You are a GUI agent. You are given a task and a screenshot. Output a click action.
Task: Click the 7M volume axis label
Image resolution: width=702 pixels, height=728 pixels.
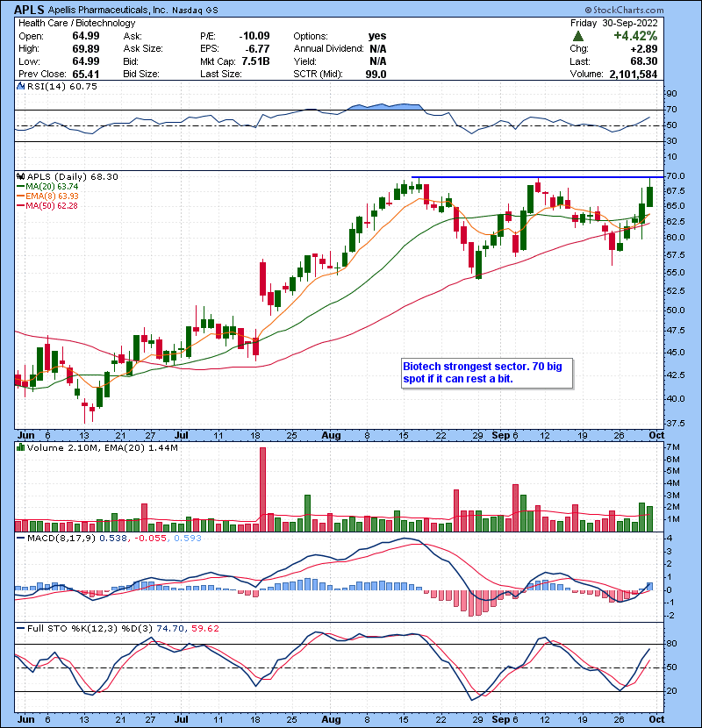click(x=673, y=447)
